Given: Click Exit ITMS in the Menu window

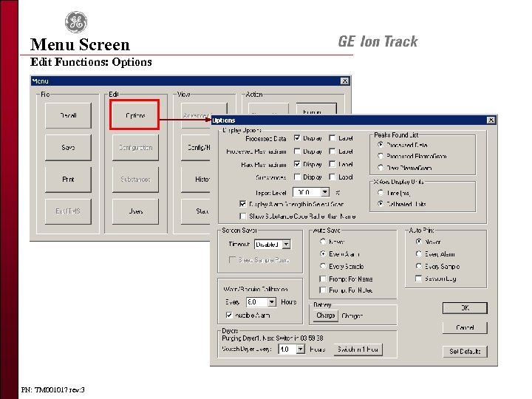Looking at the screenshot, I should 68,211.
